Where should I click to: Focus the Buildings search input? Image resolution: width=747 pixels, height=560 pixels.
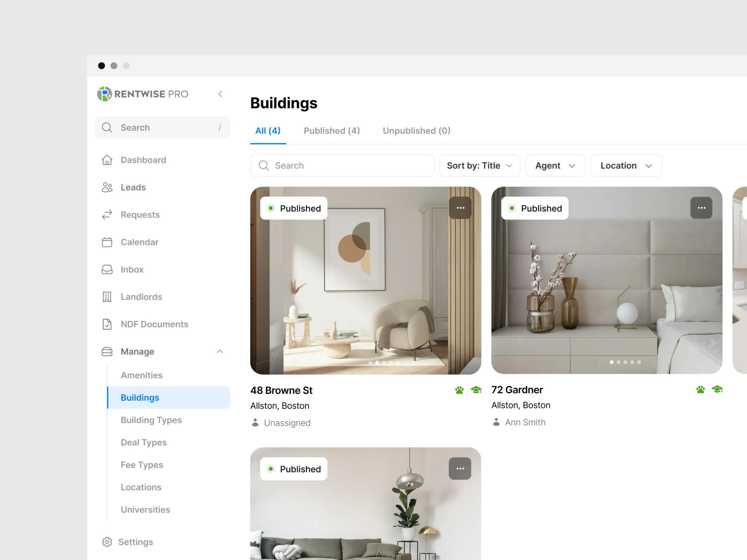tap(342, 166)
